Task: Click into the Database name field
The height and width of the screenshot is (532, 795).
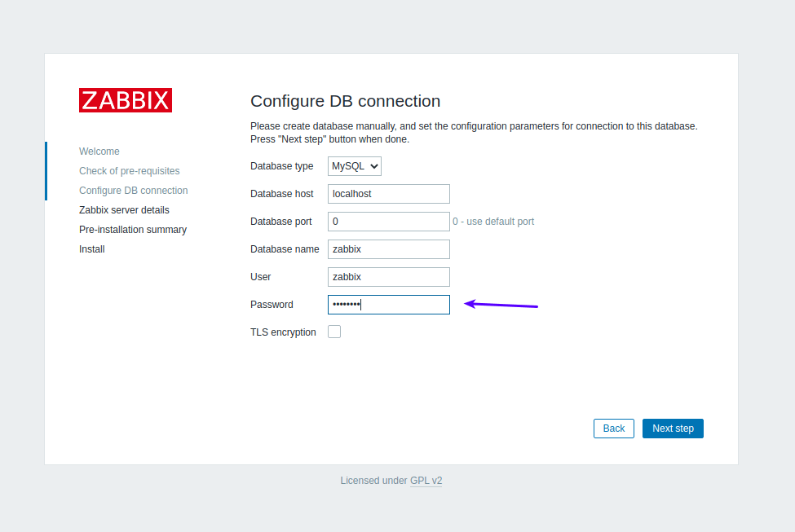Action: pyautogui.click(x=388, y=249)
